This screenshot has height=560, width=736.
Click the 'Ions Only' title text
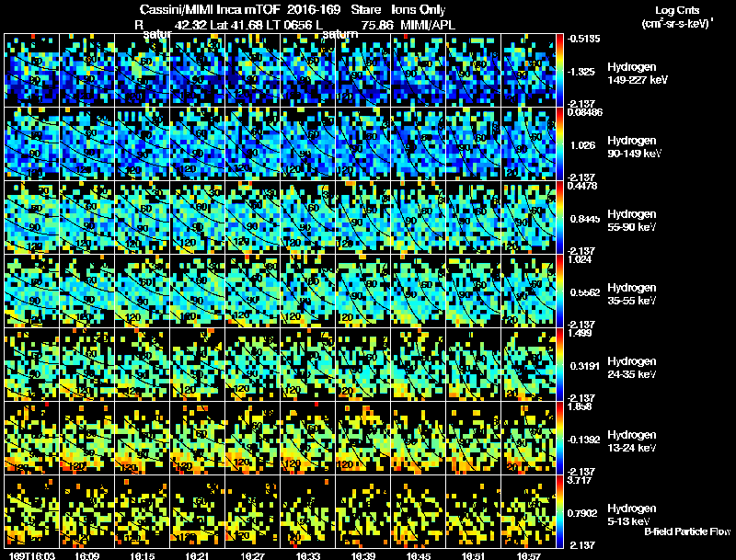419,10
